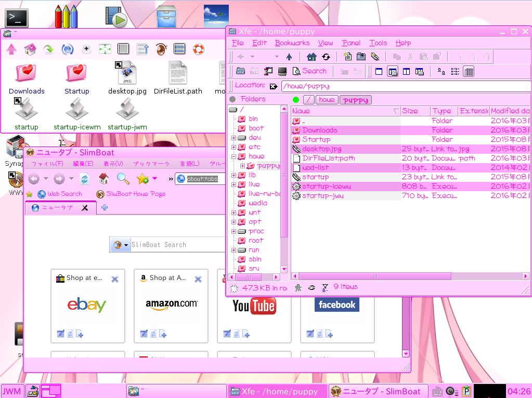
Task: Switch Xfe to big icons view
Action: click(442, 72)
